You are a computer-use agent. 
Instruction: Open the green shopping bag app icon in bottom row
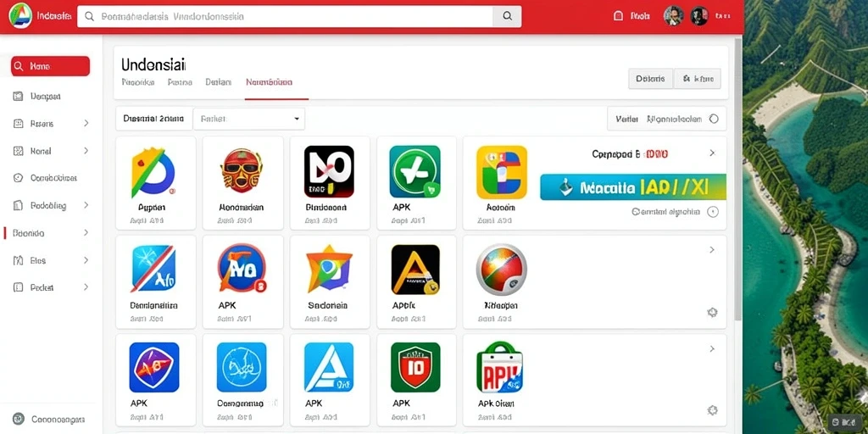[500, 366]
